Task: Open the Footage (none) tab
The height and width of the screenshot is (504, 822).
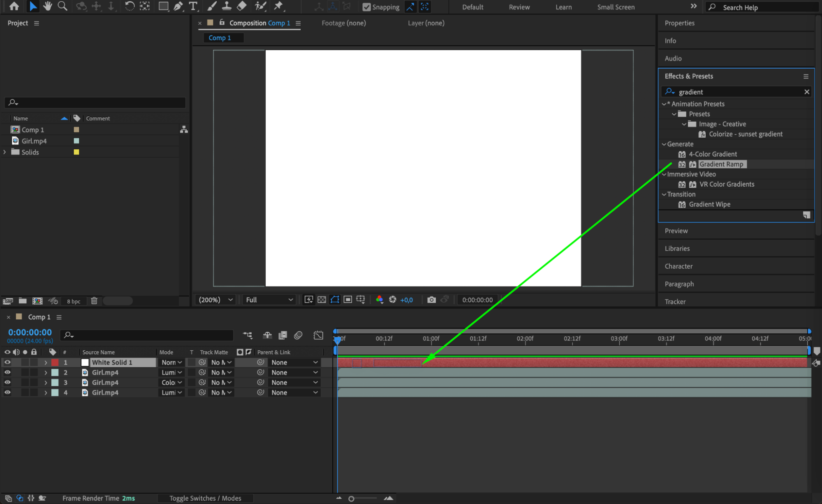Action: point(343,23)
